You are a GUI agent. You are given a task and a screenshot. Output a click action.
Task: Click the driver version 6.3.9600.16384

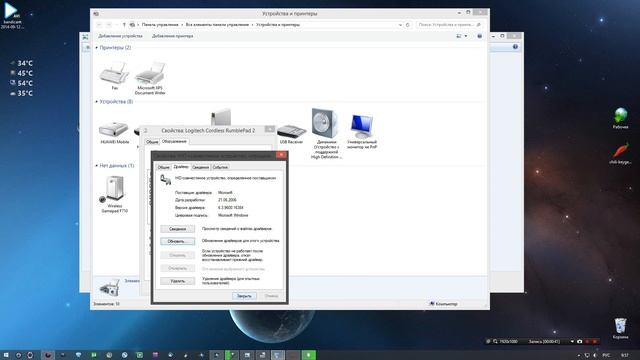231,208
